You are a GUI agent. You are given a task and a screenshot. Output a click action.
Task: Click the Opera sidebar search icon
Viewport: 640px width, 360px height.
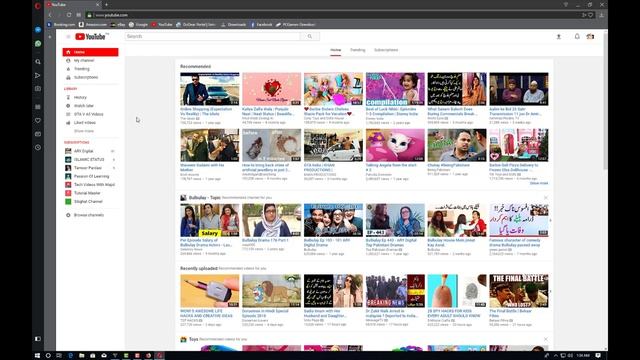pyautogui.click(x=38, y=62)
